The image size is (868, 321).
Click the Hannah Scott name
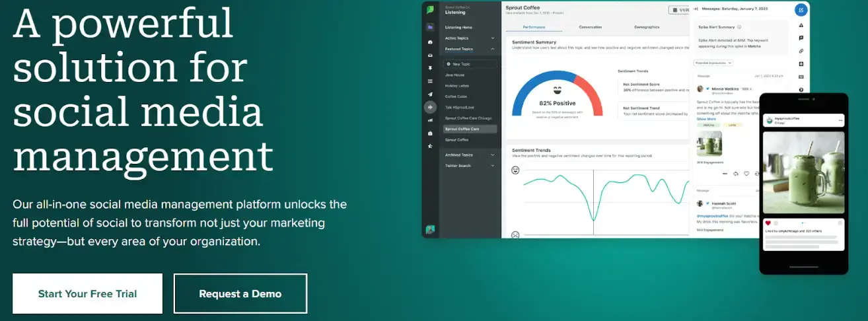[x=723, y=204]
